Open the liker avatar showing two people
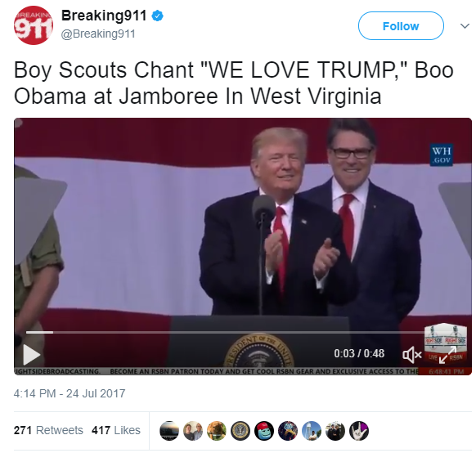476x453 pixels. click(x=193, y=431)
